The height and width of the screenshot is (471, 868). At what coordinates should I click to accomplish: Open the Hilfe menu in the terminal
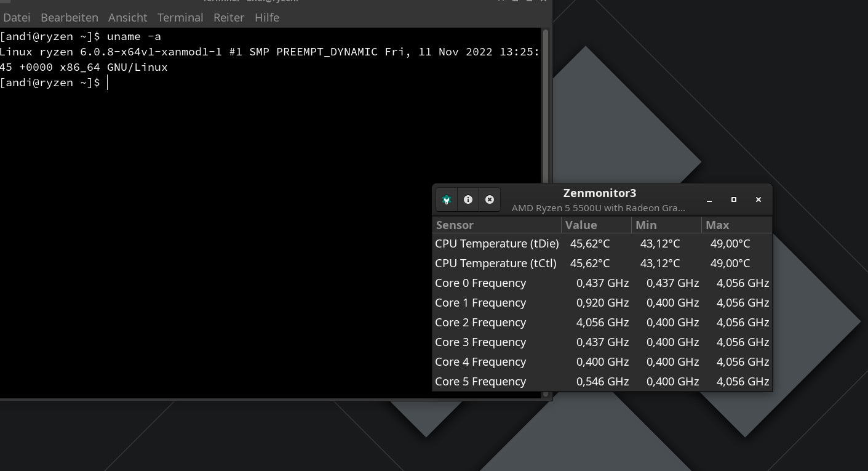coord(267,17)
